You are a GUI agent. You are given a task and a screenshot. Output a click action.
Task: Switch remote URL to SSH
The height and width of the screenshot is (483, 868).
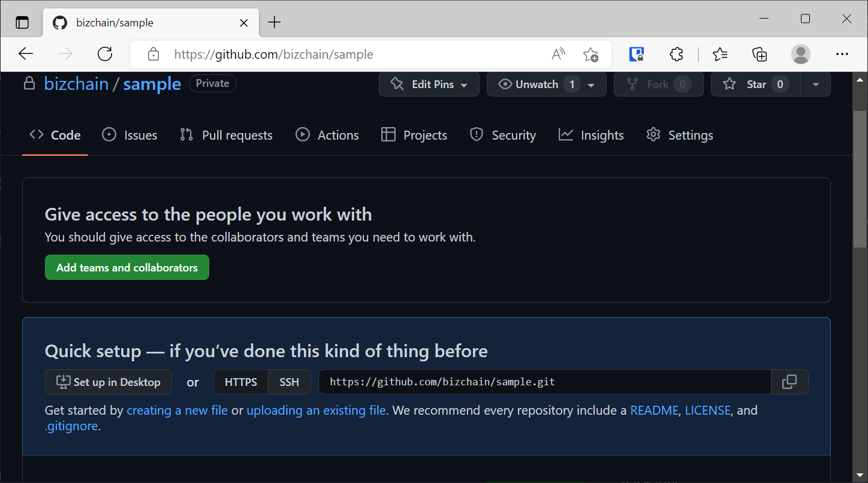(x=290, y=382)
